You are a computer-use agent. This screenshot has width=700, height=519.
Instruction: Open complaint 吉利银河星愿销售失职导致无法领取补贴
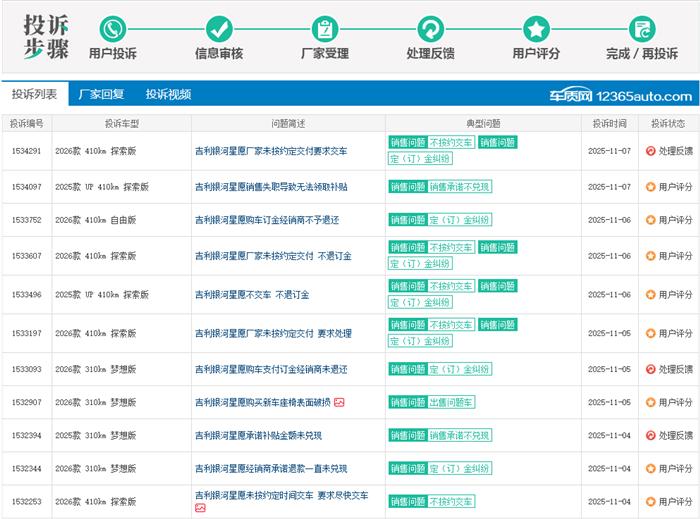[271, 187]
